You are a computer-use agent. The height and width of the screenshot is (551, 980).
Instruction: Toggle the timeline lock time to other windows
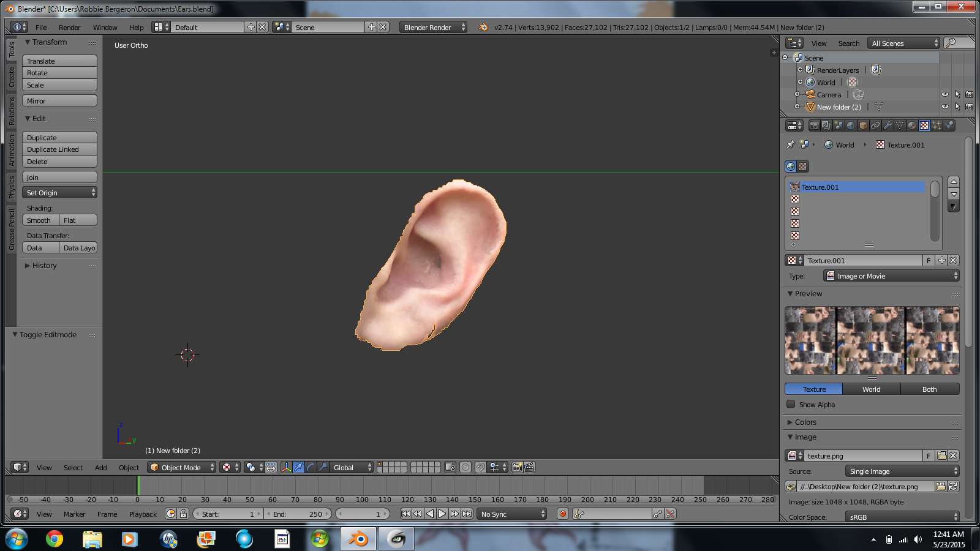pyautogui.click(x=183, y=514)
